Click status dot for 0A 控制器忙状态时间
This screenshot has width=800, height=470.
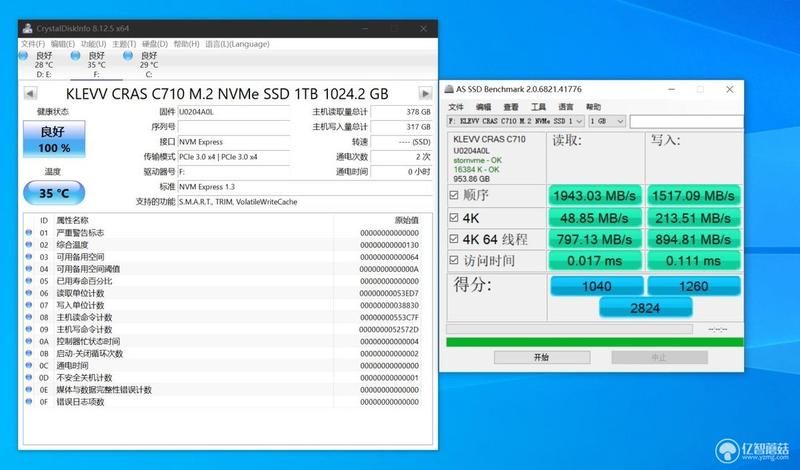pos(29,341)
